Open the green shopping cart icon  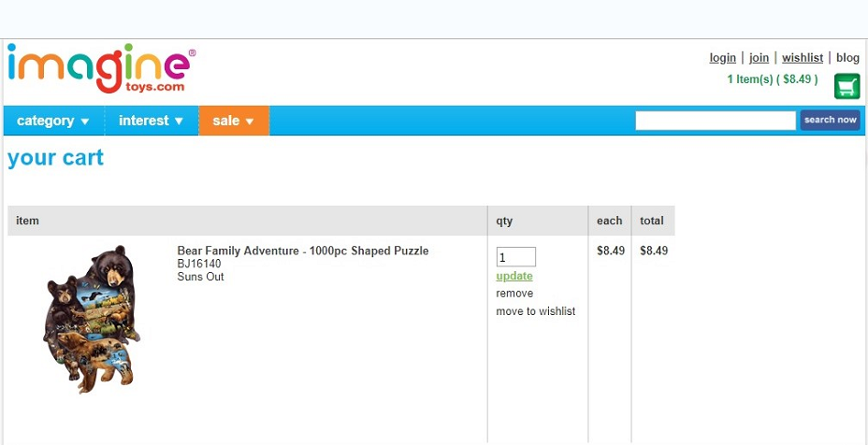click(x=847, y=86)
